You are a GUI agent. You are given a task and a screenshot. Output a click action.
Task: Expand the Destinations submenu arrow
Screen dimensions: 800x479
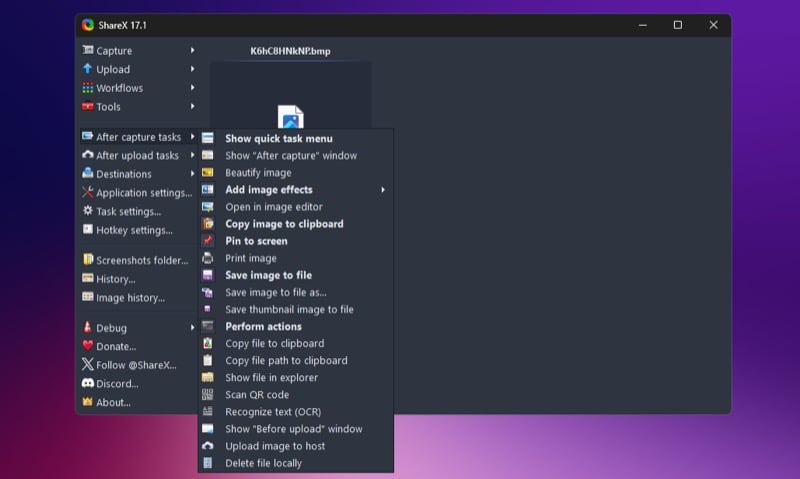coord(192,173)
